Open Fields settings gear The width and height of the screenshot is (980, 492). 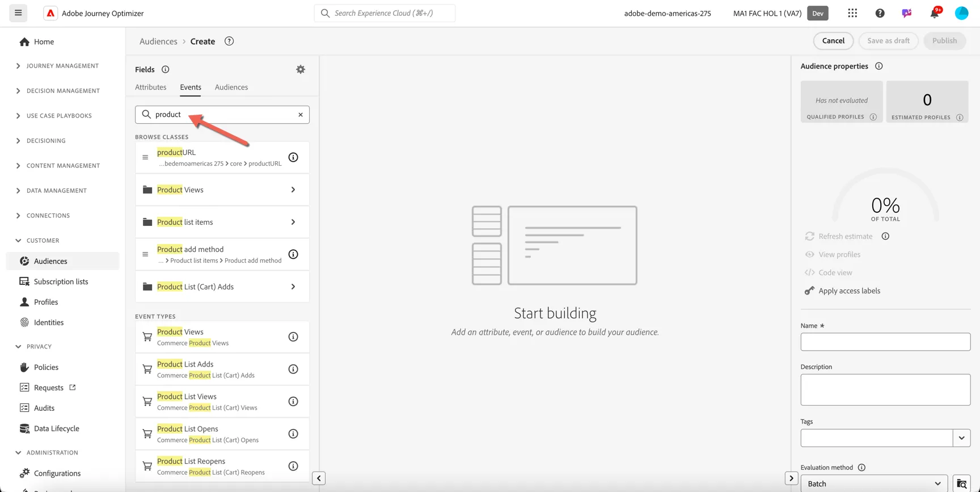[x=301, y=69]
